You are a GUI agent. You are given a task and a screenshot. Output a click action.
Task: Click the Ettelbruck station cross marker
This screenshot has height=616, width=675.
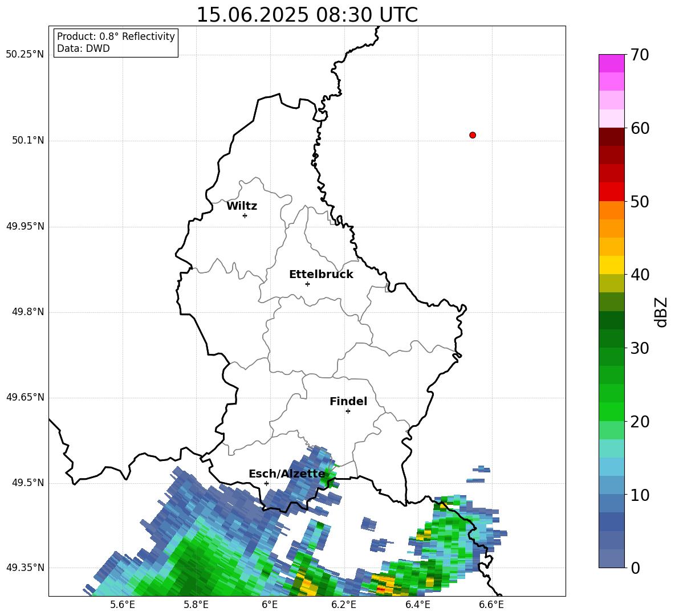click(307, 284)
